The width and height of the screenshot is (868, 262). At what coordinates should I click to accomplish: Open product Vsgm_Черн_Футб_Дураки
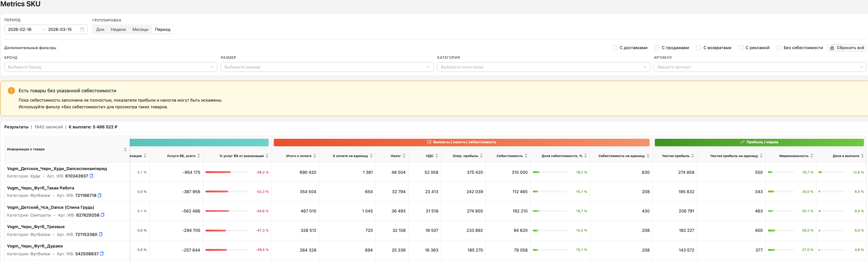tap(35, 246)
